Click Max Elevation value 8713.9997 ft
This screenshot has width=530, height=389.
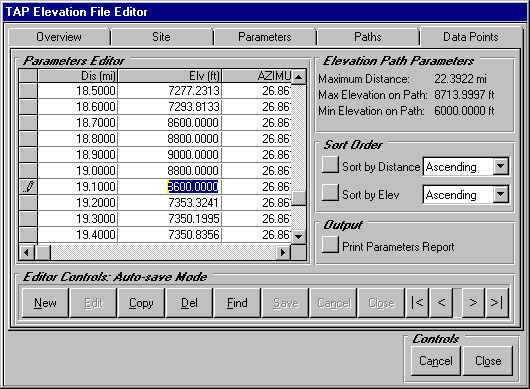click(x=464, y=95)
